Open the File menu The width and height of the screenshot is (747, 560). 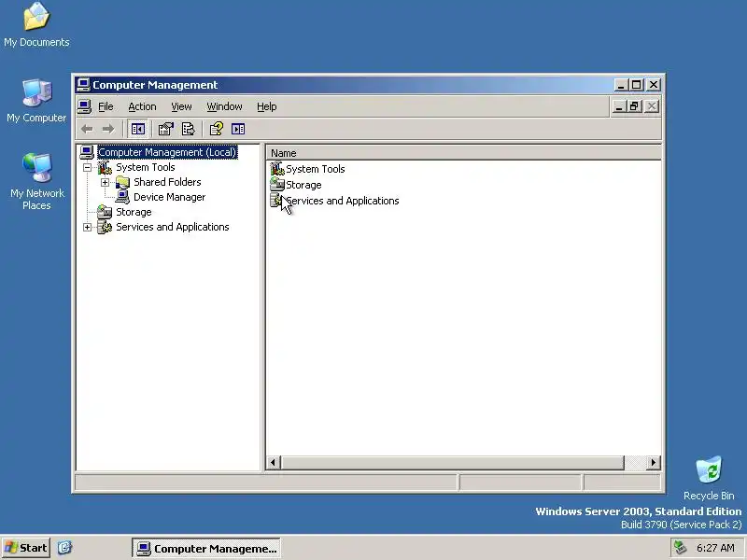click(106, 106)
